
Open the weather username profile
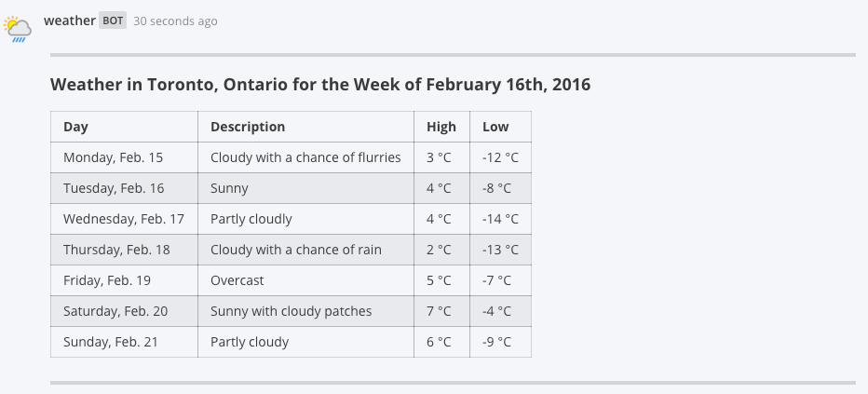[x=69, y=20]
